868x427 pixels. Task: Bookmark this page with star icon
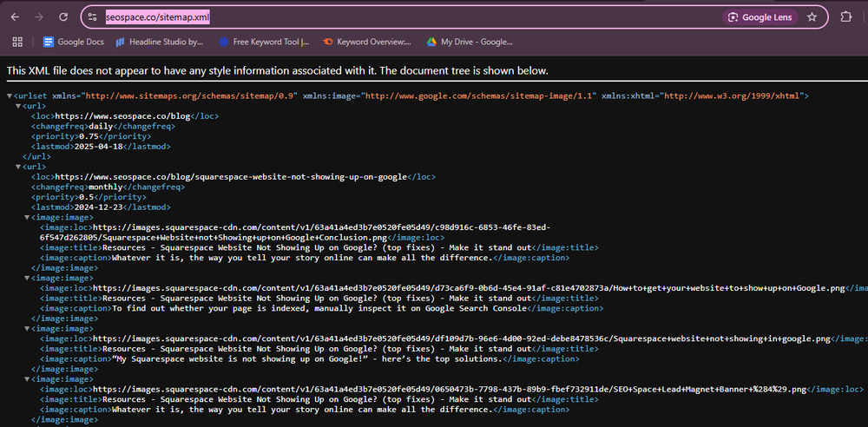click(x=812, y=17)
